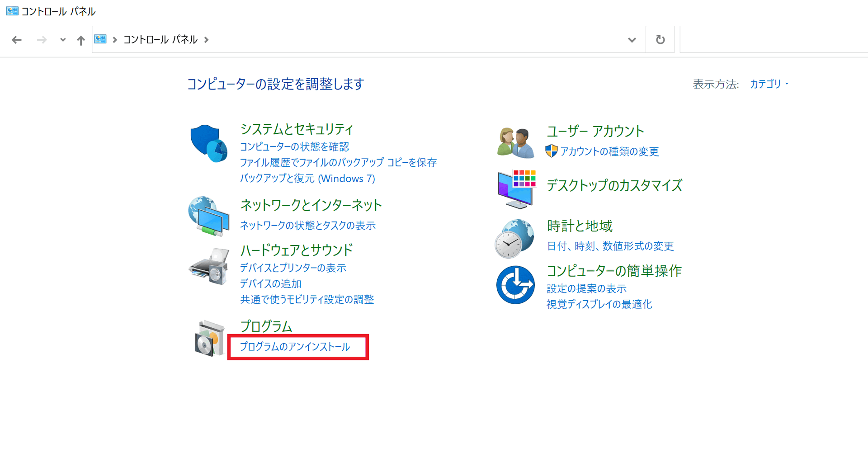Click 日付、時刻、数値形式の変更 link
Screen dimensions: 868x453
[610, 246]
